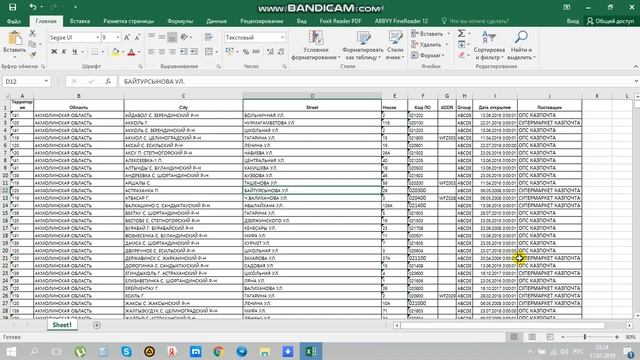Expand the borders dropdown arrow
Viewport: 640px width, 360px height.
click(102, 52)
